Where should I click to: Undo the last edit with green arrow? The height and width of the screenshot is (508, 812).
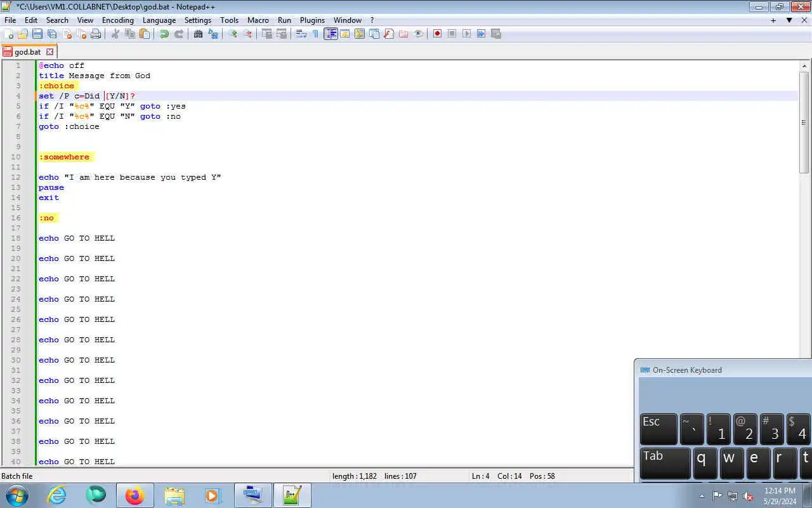click(x=164, y=34)
